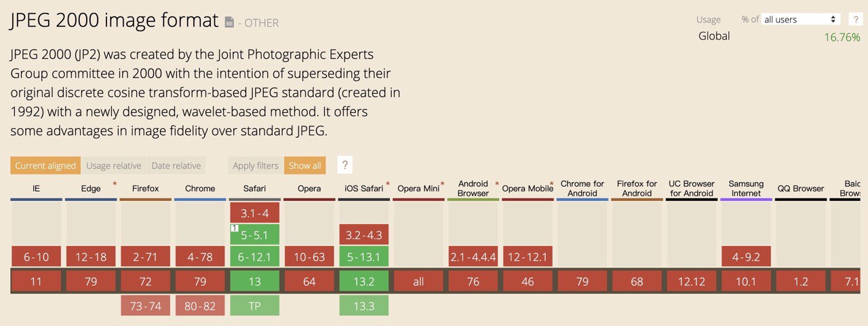
Task: Open the usage help question mark
Action: coord(855,20)
